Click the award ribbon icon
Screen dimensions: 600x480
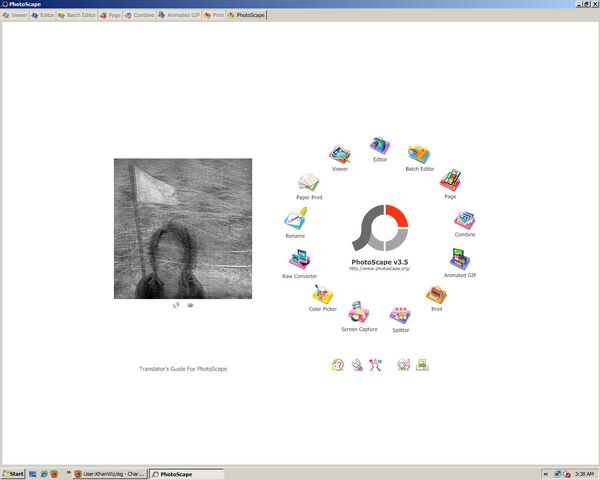[x=403, y=365]
